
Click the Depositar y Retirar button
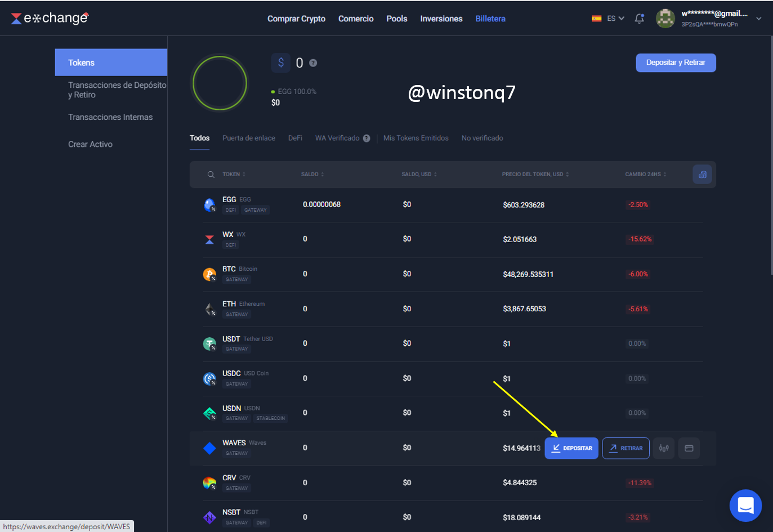coord(676,63)
